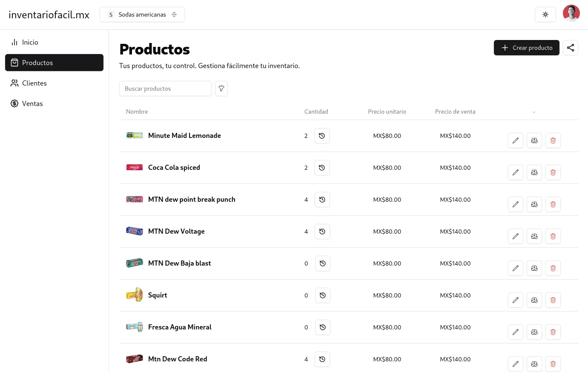Open stock history for MTN Dew Voltage
Screen dimensions: 588x372
[322, 232]
